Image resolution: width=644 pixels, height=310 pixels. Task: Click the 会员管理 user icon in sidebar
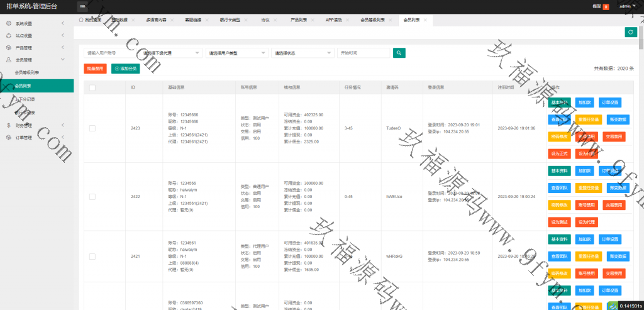tap(8, 60)
